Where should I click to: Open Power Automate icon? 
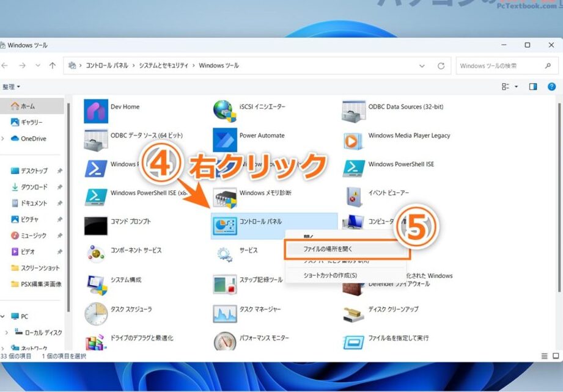(224, 139)
